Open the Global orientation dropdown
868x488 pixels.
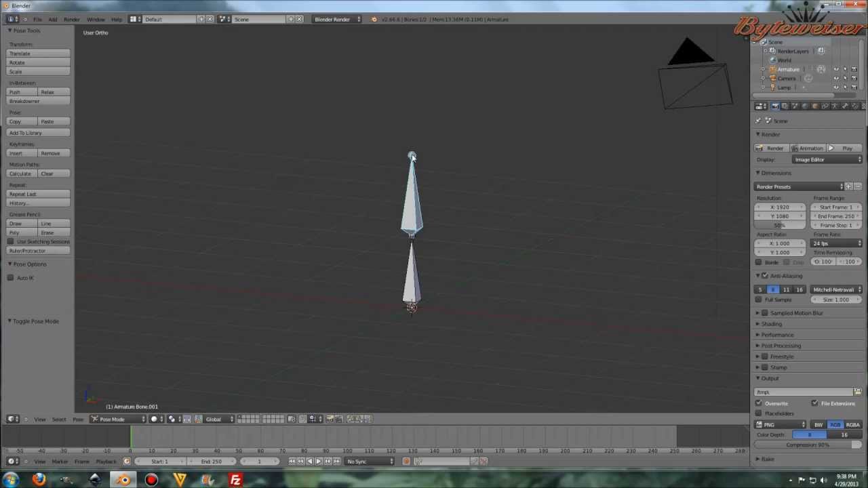(x=220, y=419)
